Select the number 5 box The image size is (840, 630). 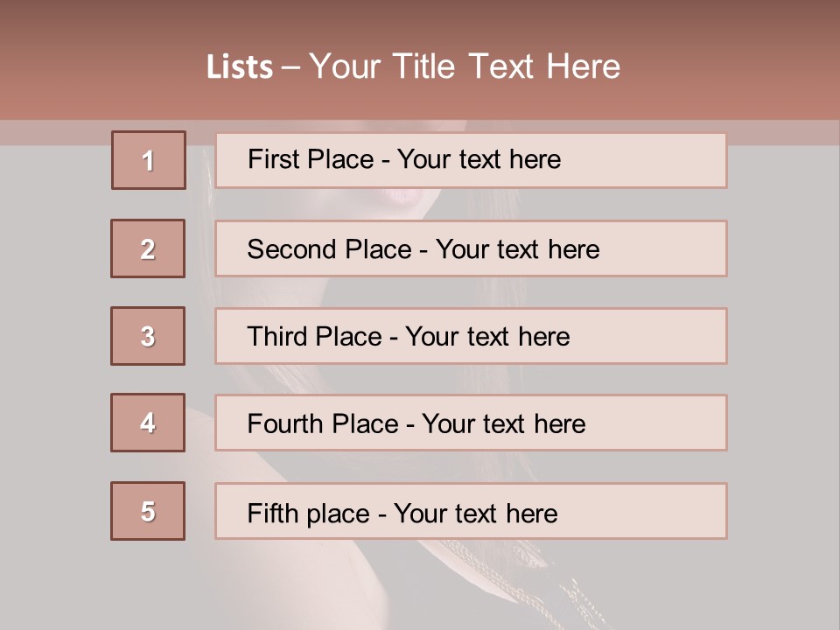pos(148,511)
